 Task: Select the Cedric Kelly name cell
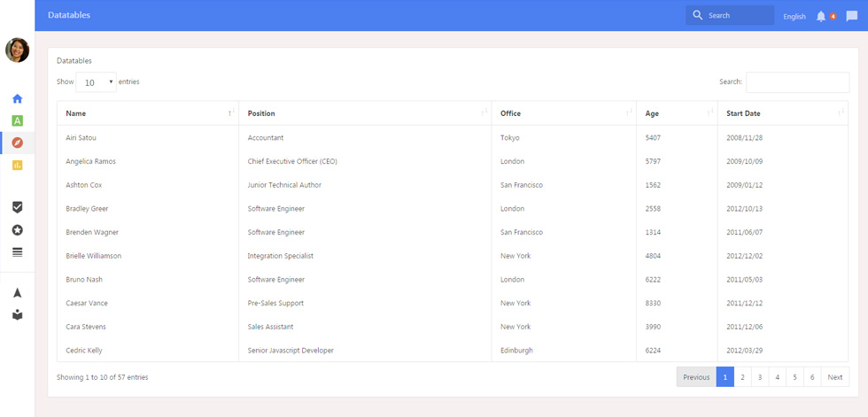(x=148, y=350)
